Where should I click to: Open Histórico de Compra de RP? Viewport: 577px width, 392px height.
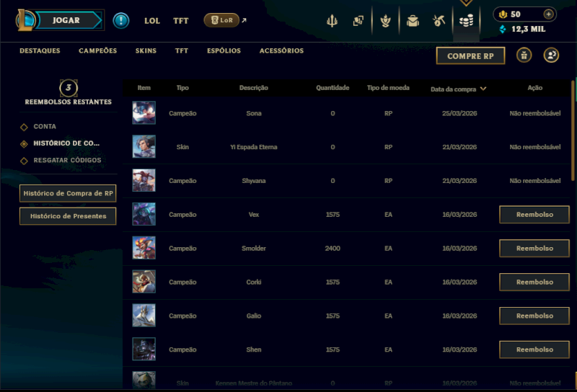tap(68, 193)
